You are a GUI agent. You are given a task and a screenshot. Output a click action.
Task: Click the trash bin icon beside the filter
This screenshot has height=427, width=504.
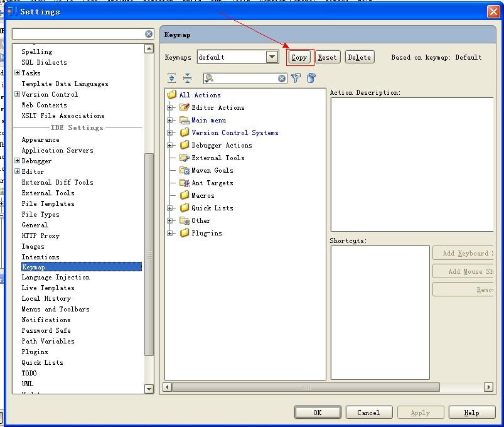pos(311,78)
